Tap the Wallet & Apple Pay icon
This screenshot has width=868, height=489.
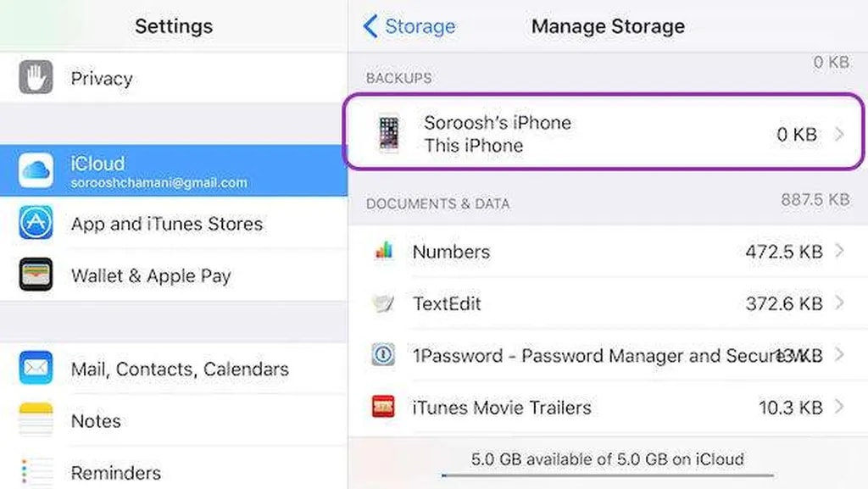coord(36,275)
